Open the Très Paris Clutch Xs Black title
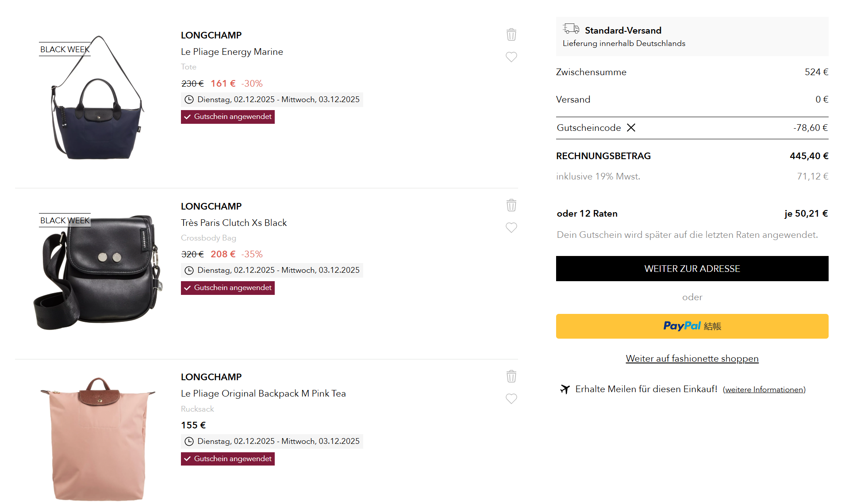 [x=234, y=223]
